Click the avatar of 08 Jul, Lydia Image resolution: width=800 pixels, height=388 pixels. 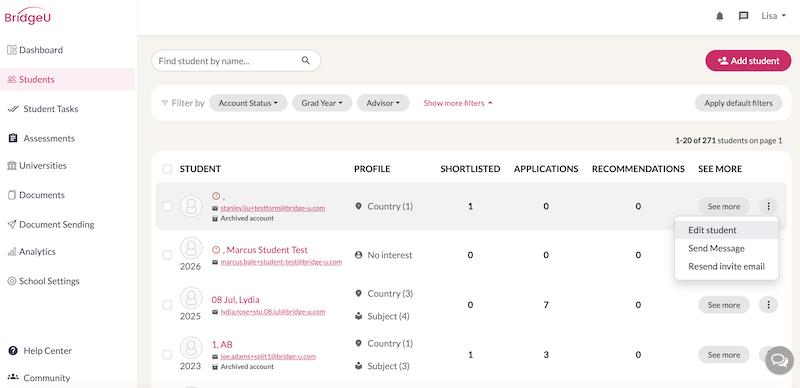pos(191,298)
